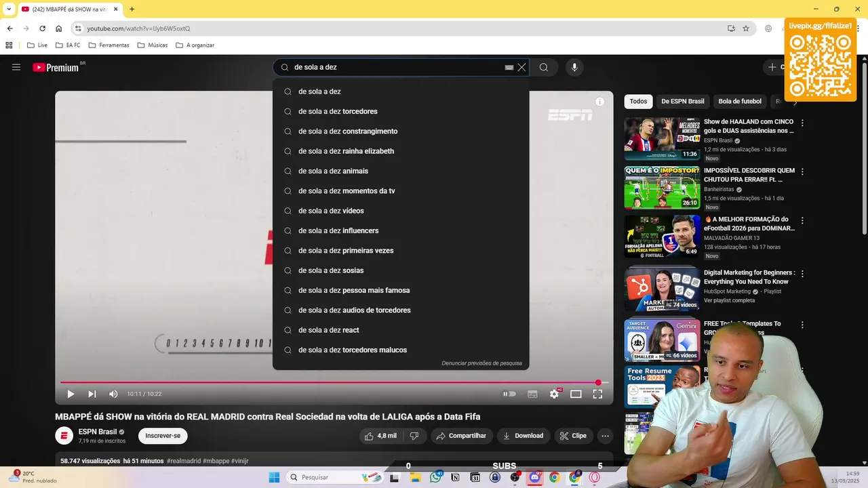
Task: Toggle the autoplay switch in player
Action: (x=509, y=394)
